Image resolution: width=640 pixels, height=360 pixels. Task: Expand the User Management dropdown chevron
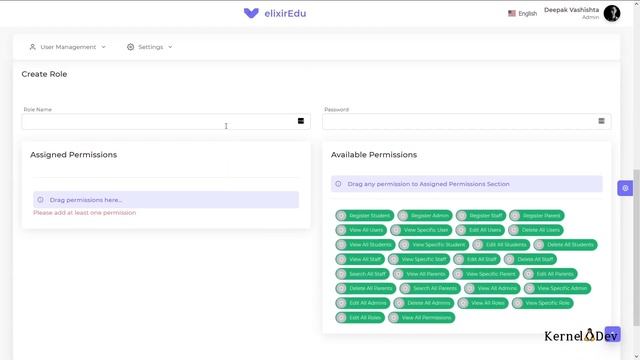[x=103, y=47]
